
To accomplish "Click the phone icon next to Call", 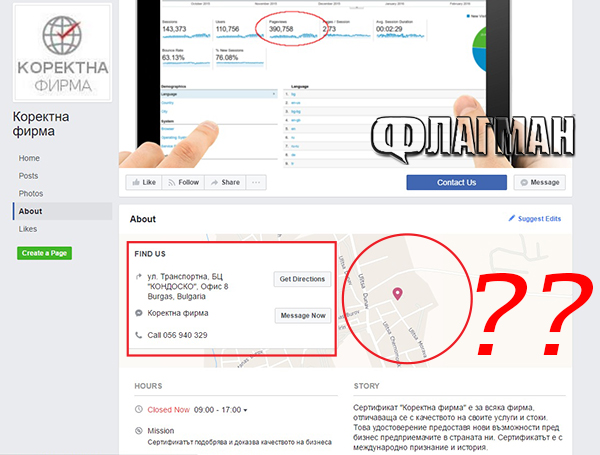I will [139, 335].
